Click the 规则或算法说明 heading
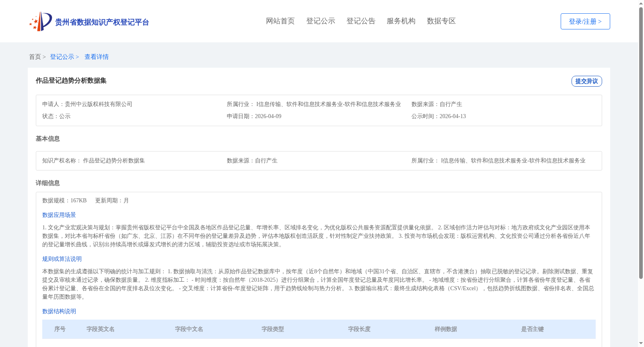The height and width of the screenshot is (347, 644). click(x=62, y=259)
